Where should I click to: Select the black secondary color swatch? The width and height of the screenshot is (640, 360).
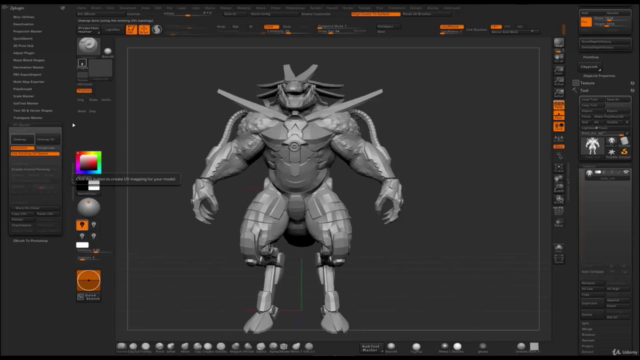click(82, 186)
